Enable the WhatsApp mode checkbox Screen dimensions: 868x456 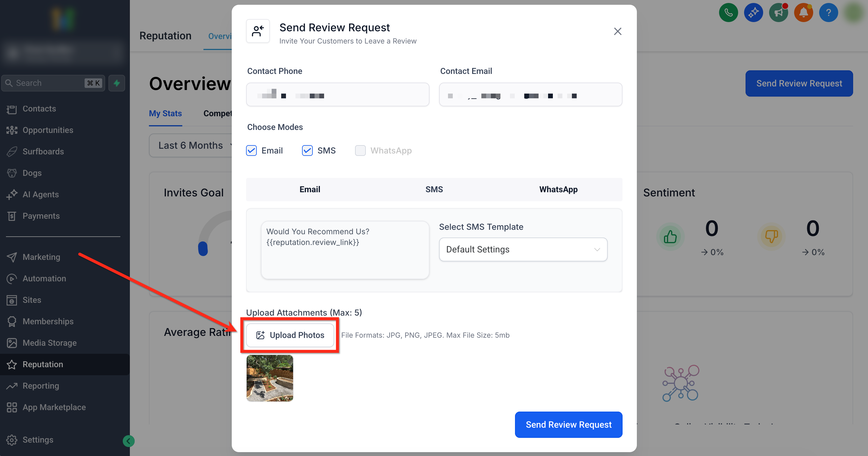click(x=360, y=151)
